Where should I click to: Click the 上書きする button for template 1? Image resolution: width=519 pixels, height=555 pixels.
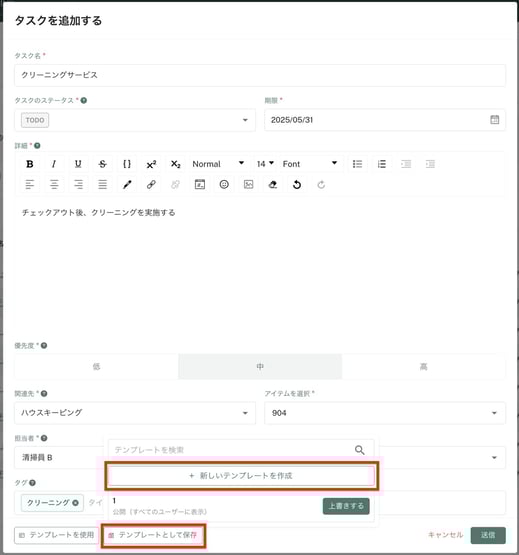pyautogui.click(x=346, y=506)
